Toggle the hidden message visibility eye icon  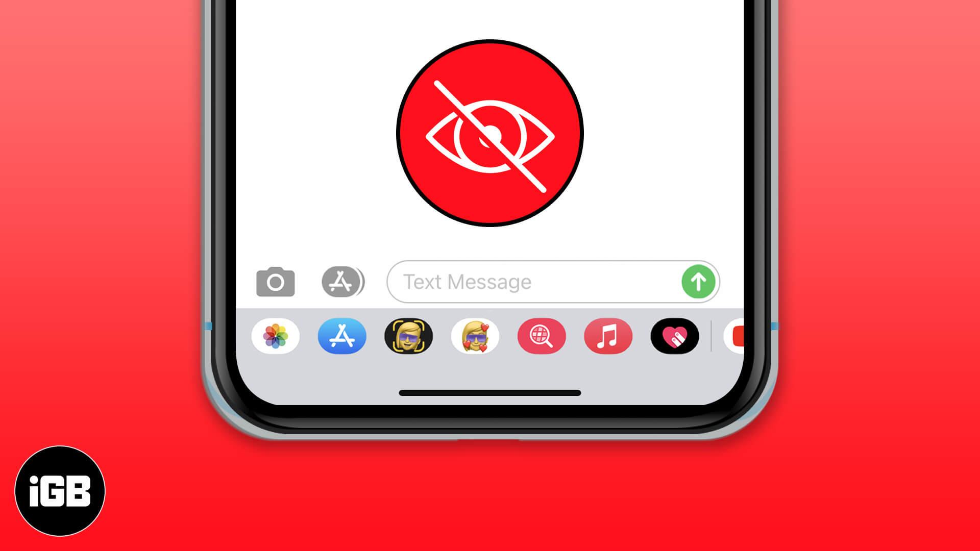(490, 133)
